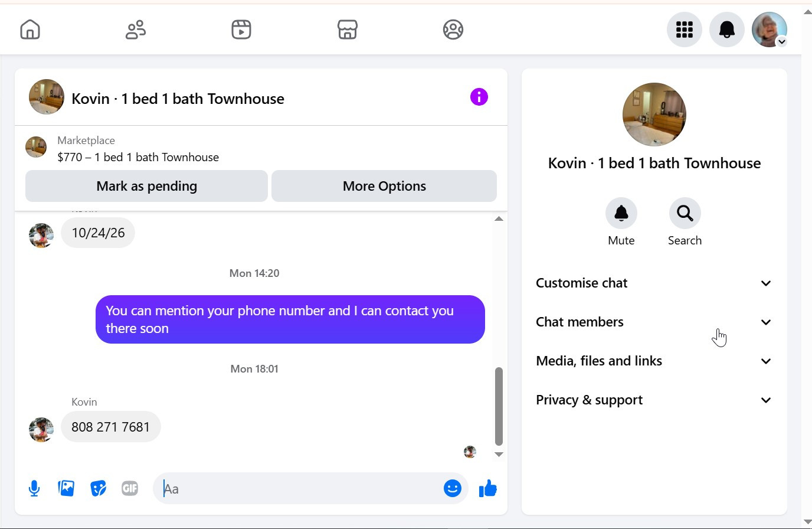The image size is (812, 529).
Task: Click the chat scrollbar up arrow
Action: (x=499, y=219)
